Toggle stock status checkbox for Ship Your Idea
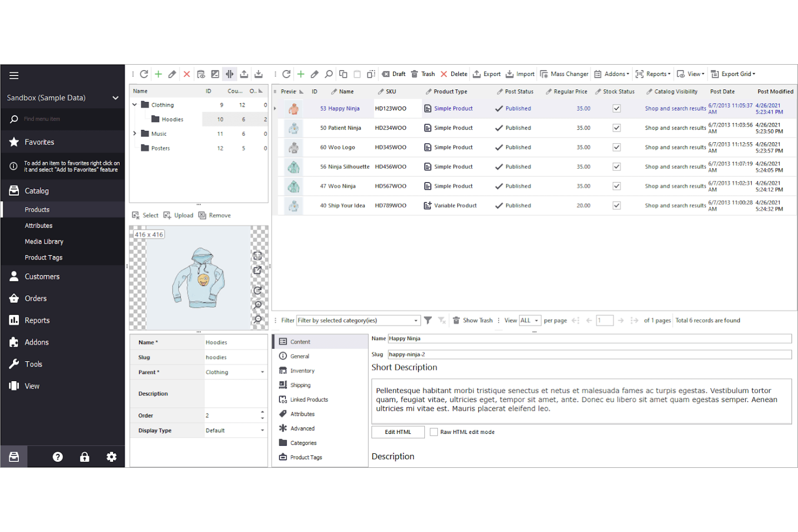798x532 pixels. click(x=616, y=205)
